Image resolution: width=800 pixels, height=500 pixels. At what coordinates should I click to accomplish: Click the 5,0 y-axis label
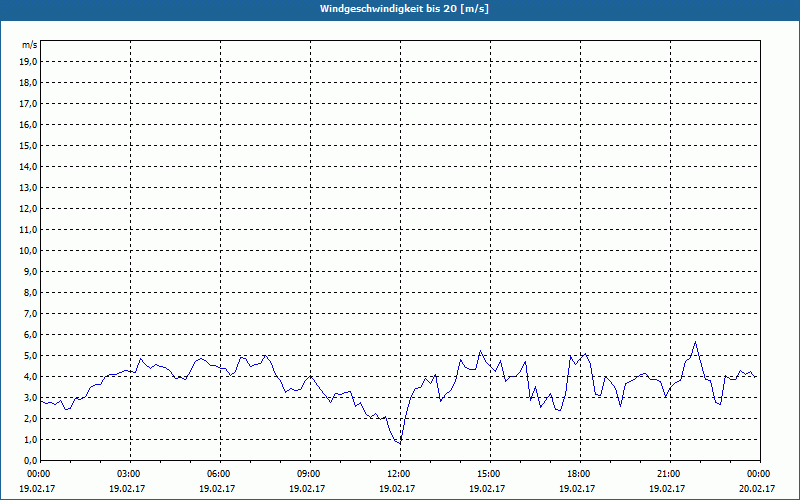(x=31, y=356)
